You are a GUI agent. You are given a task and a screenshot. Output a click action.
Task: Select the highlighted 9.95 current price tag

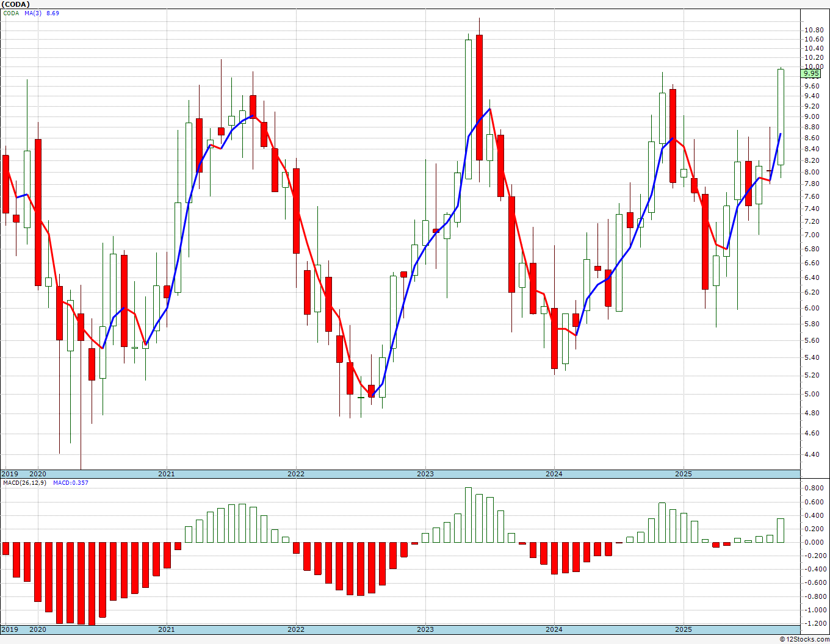[x=811, y=73]
